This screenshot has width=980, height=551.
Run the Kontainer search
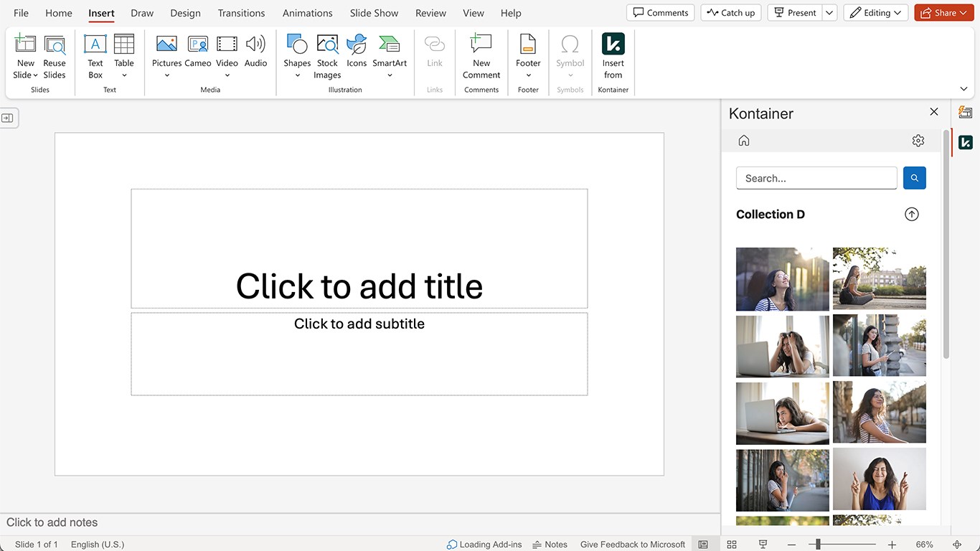[915, 178]
